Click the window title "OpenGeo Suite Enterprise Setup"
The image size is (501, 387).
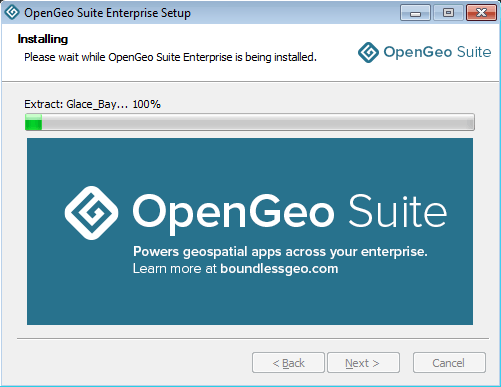[107, 13]
